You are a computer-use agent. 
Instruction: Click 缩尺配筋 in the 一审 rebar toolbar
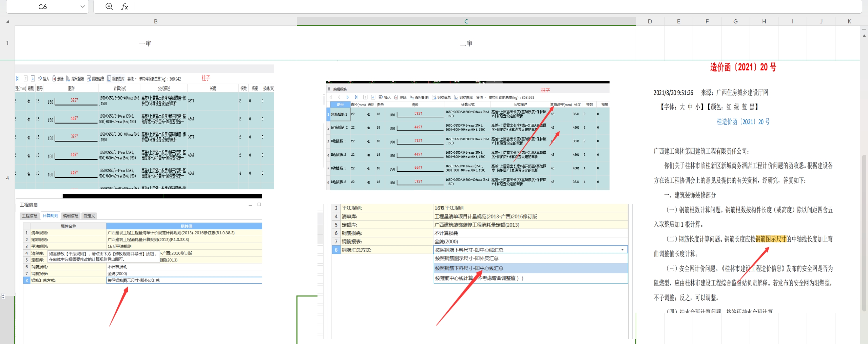tap(75, 79)
